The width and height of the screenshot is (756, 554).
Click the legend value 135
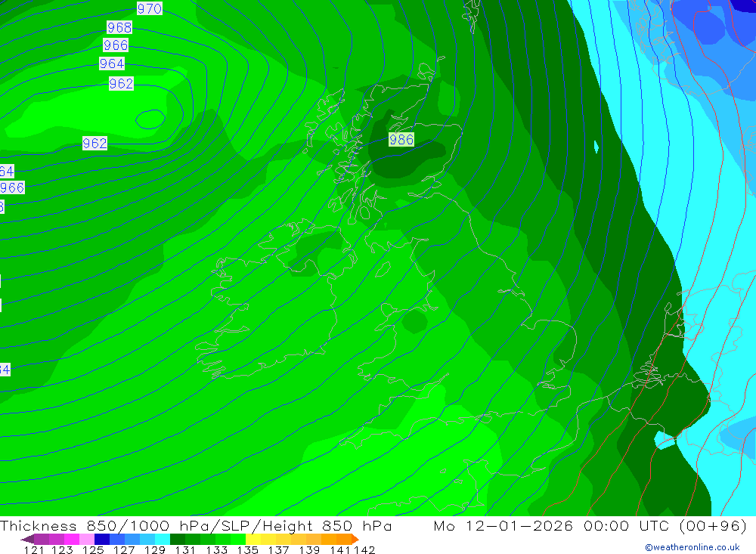pos(248,550)
